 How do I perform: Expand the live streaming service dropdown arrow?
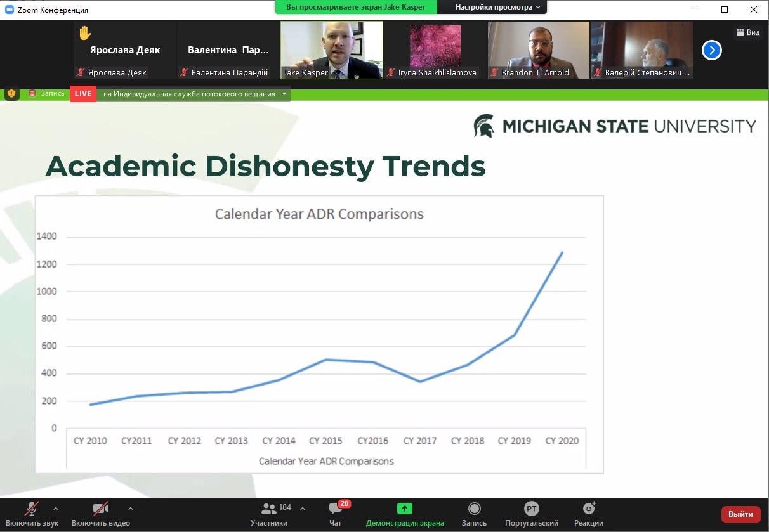[284, 94]
